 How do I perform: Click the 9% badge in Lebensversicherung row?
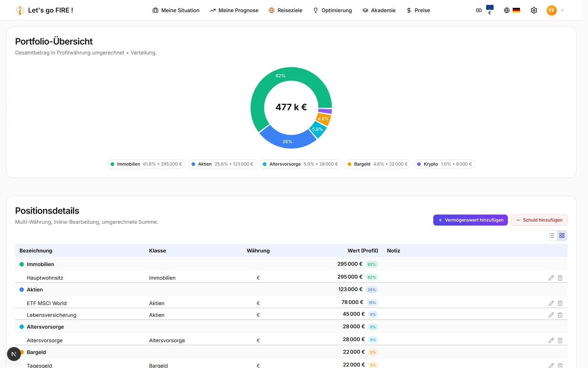point(373,314)
